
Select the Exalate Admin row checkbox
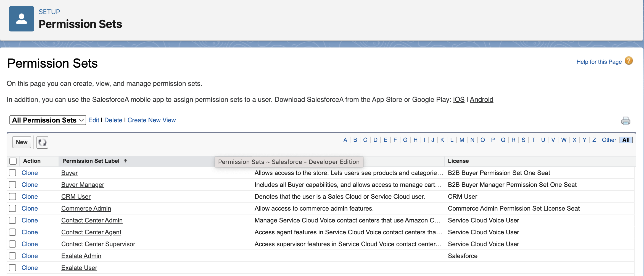12,256
